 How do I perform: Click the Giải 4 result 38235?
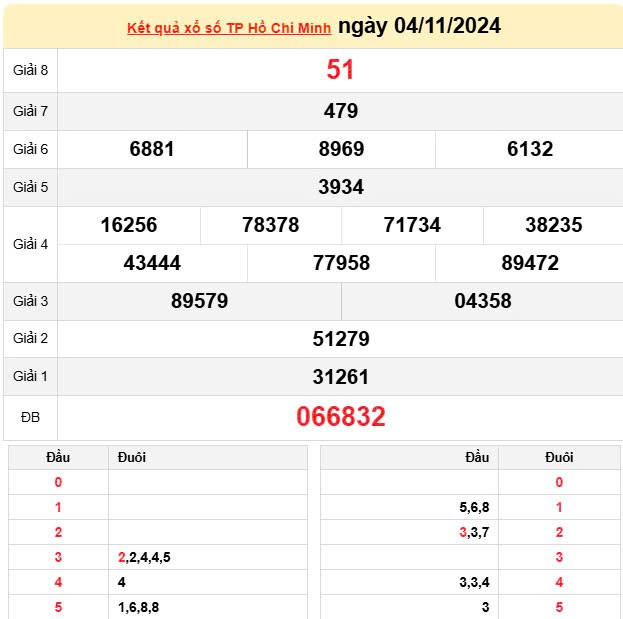click(553, 225)
